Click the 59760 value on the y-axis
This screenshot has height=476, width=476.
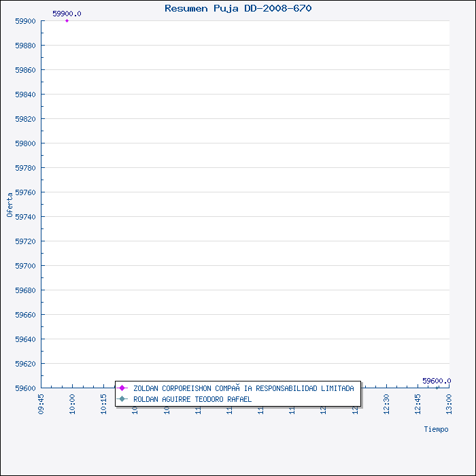coord(25,192)
